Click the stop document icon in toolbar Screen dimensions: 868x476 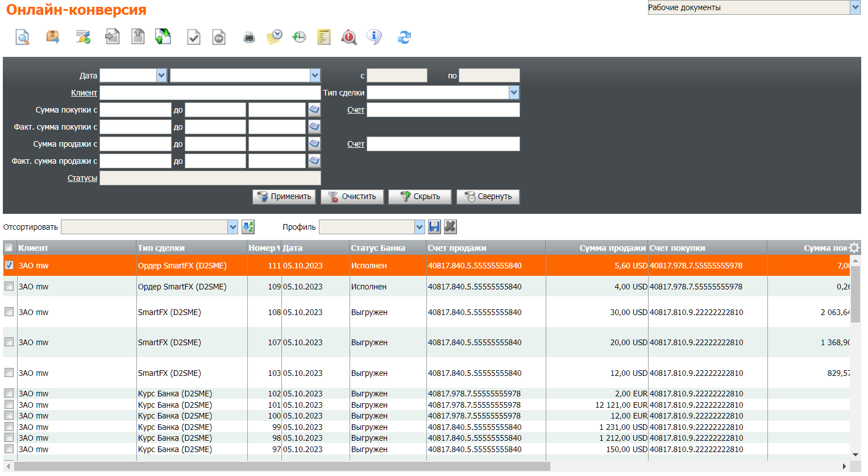pos(219,37)
